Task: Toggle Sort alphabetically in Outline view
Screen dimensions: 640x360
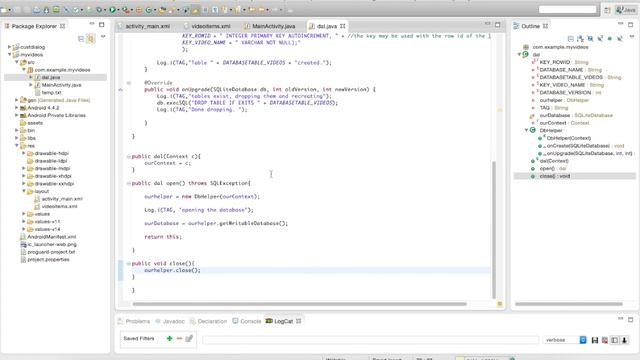Action: [580, 38]
